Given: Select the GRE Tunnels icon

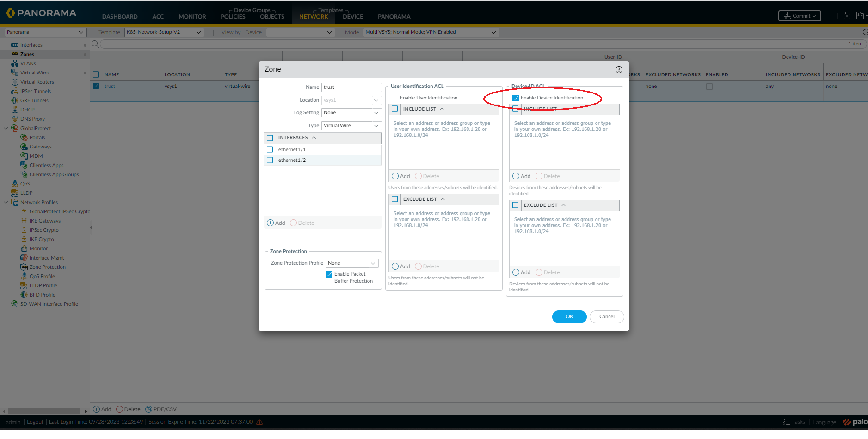Looking at the screenshot, I should pyautogui.click(x=15, y=100).
